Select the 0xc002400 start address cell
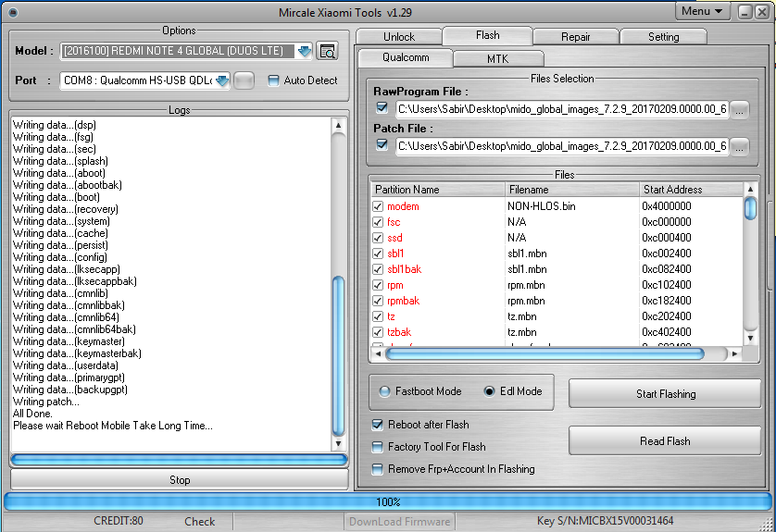The height and width of the screenshot is (532, 776). pyautogui.click(x=666, y=254)
